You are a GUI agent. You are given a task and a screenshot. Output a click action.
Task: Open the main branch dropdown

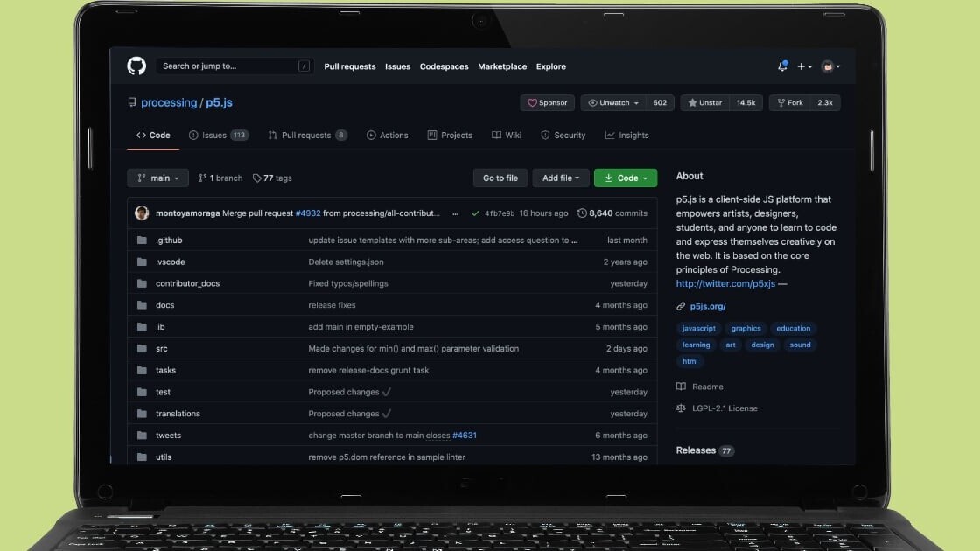[157, 178]
